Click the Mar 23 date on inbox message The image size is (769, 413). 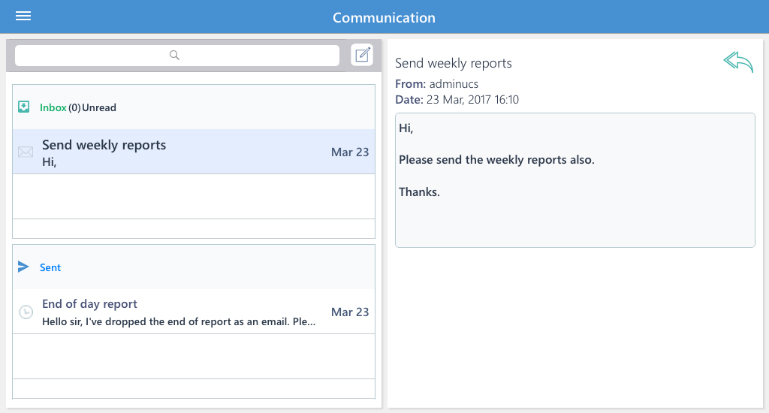(350, 152)
